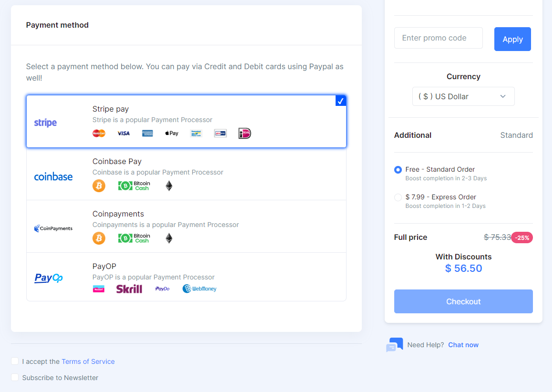Viewport: 552px width, 392px height.
Task: Open the US Dollar currency dropdown
Action: (x=463, y=96)
